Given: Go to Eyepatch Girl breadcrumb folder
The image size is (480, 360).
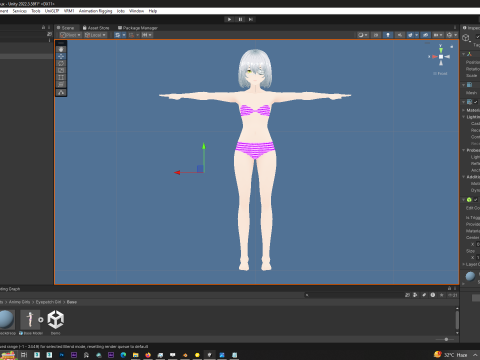Looking at the screenshot, I should point(48,302).
